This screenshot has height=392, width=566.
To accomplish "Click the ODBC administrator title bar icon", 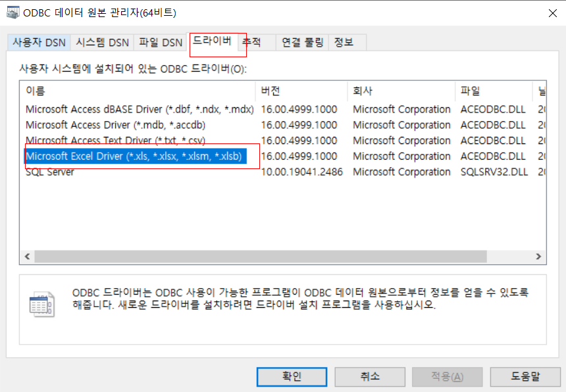I will (x=13, y=12).
